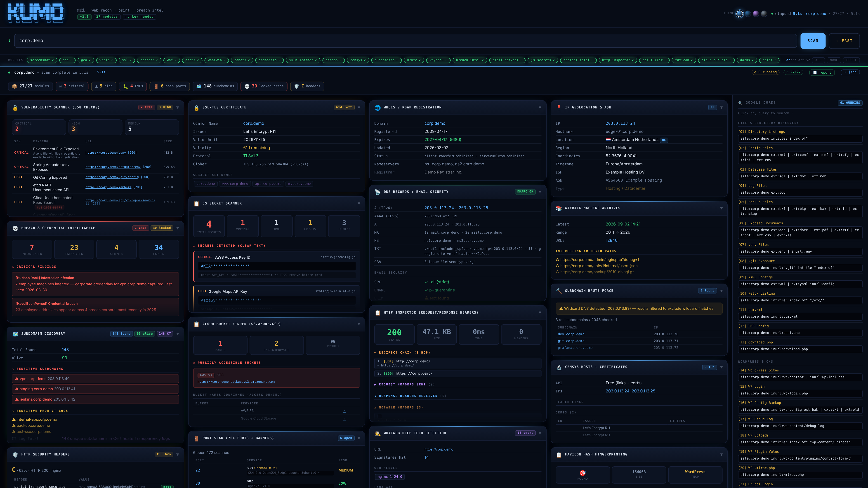
Task: Click the skull icon beside Breach & Credential Intelligence
Action: point(15,228)
